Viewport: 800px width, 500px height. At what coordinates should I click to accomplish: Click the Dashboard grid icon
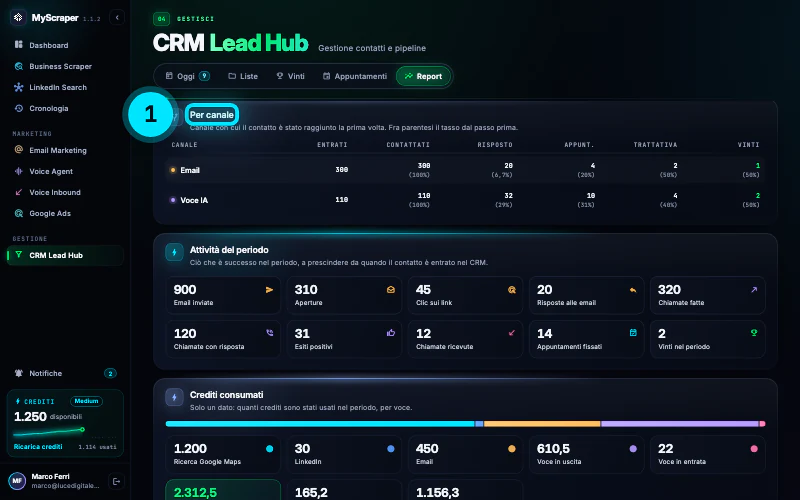point(19,45)
